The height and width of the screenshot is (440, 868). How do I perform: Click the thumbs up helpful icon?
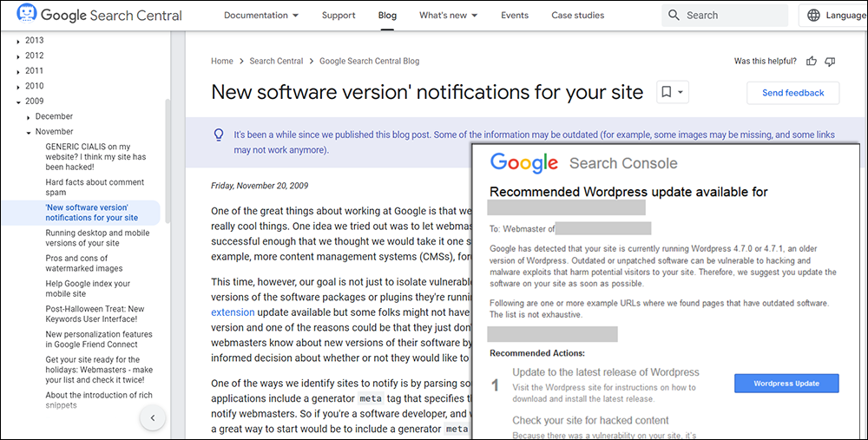click(x=812, y=62)
